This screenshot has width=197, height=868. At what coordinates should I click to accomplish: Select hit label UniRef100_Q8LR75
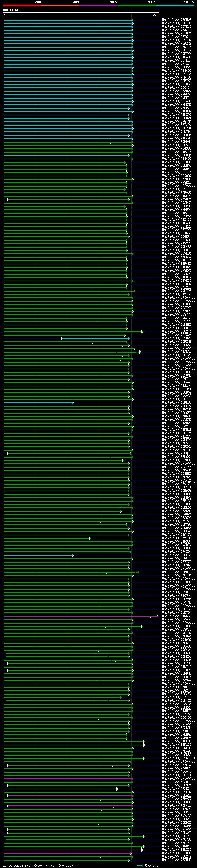177,108
